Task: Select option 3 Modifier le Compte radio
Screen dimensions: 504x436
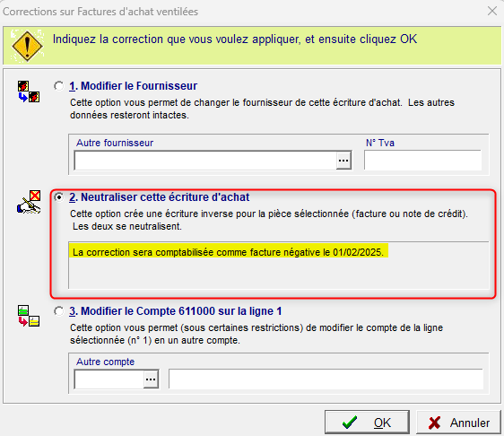Action: point(58,311)
